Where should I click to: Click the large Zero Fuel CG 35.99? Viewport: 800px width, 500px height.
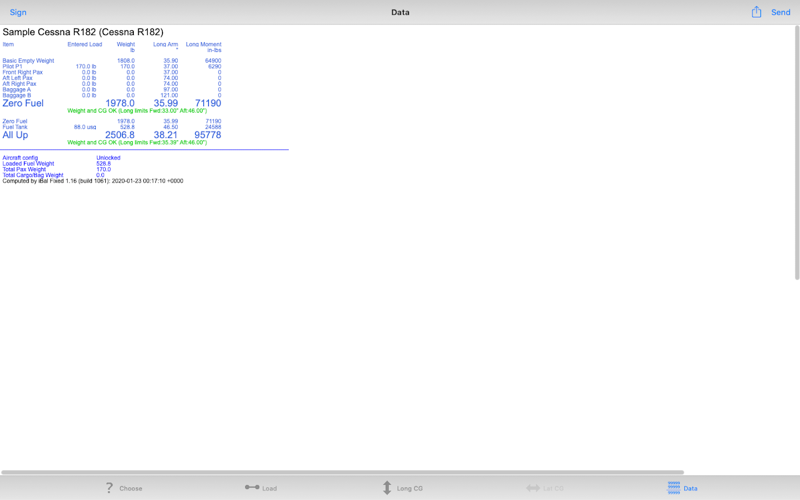166,103
